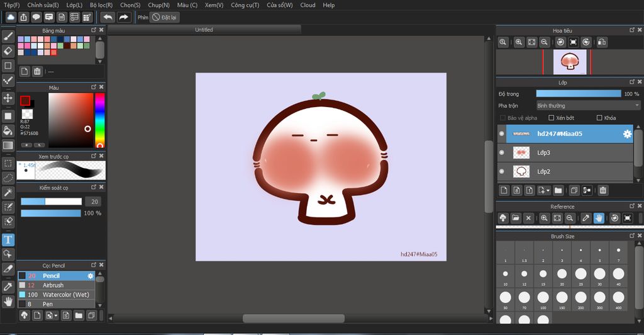644x335 pixels.
Task: Switch to the Untitled document tab
Action: pos(204,30)
